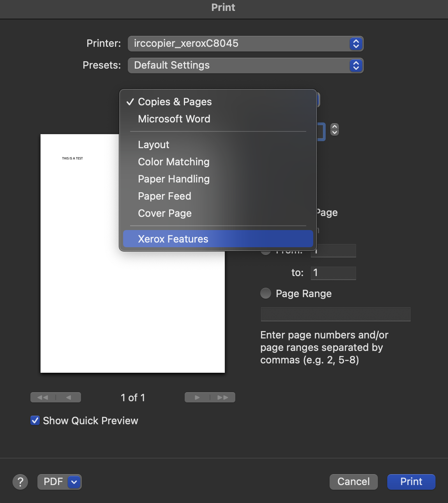Open the Presets dropdown
This screenshot has width=448, height=503.
click(x=245, y=66)
